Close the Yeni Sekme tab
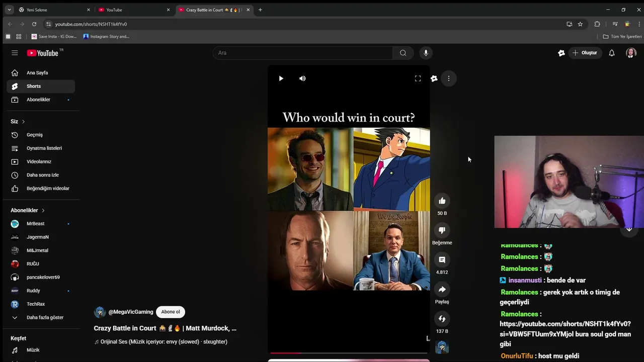644x362 pixels. [x=89, y=10]
